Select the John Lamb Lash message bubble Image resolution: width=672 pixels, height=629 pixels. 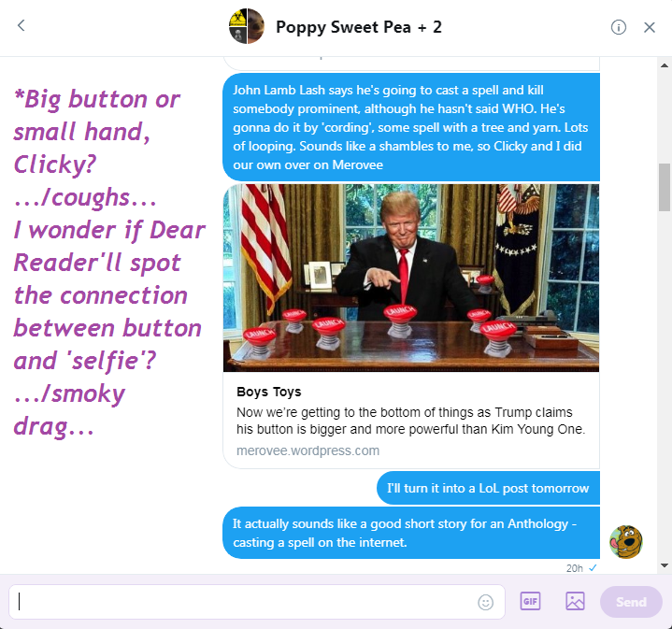pos(411,127)
